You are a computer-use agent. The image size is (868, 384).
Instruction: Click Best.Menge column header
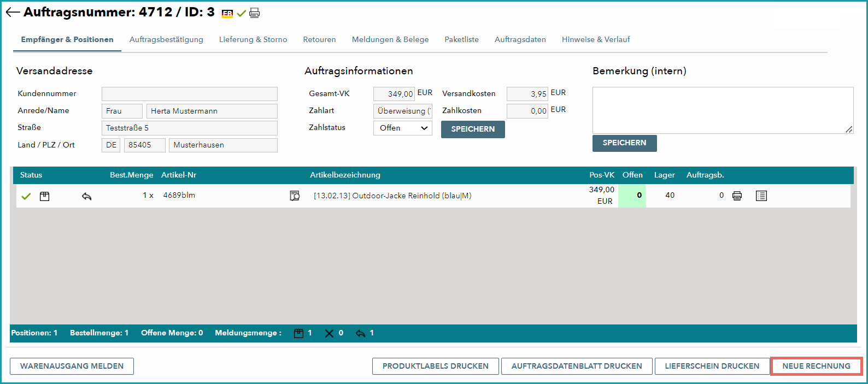[x=132, y=175]
